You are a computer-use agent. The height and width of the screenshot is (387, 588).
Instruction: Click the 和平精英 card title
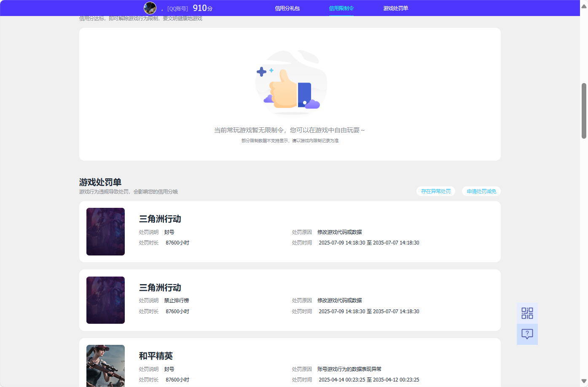point(156,356)
